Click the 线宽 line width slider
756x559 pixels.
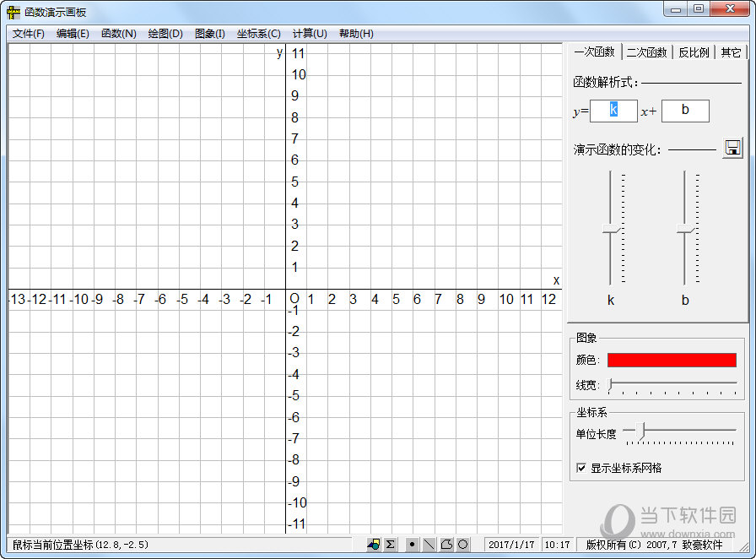(672, 385)
